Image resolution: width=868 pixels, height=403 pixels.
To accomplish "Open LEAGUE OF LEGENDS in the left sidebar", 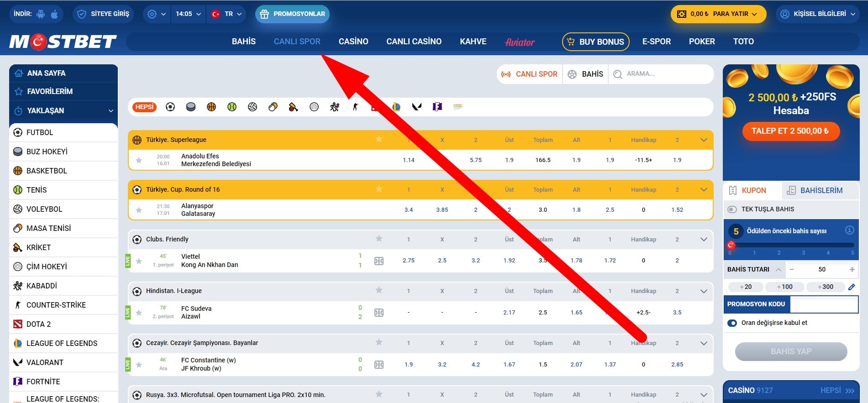I will [63, 343].
